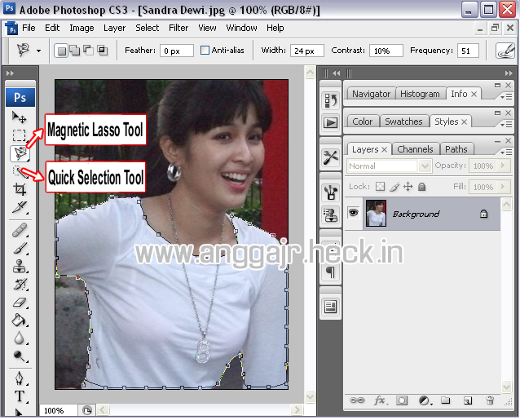This screenshot has height=420, width=520.
Task: Open the Opacity slider arrow
Action: (503, 166)
